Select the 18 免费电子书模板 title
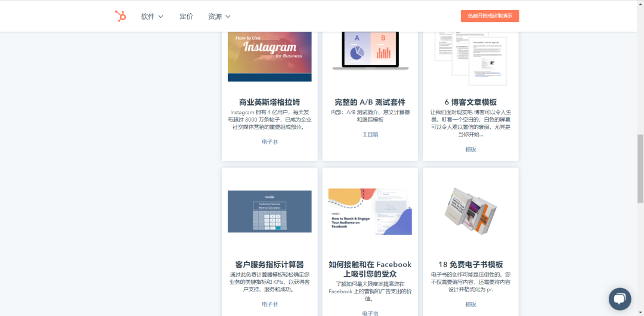 [470, 265]
